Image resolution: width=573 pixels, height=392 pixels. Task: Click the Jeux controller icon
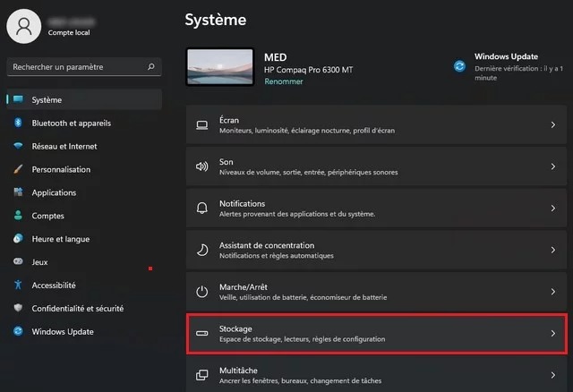(x=18, y=262)
